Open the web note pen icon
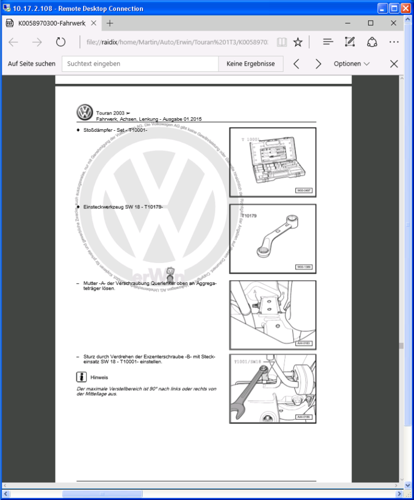414x500 pixels. coord(350,42)
